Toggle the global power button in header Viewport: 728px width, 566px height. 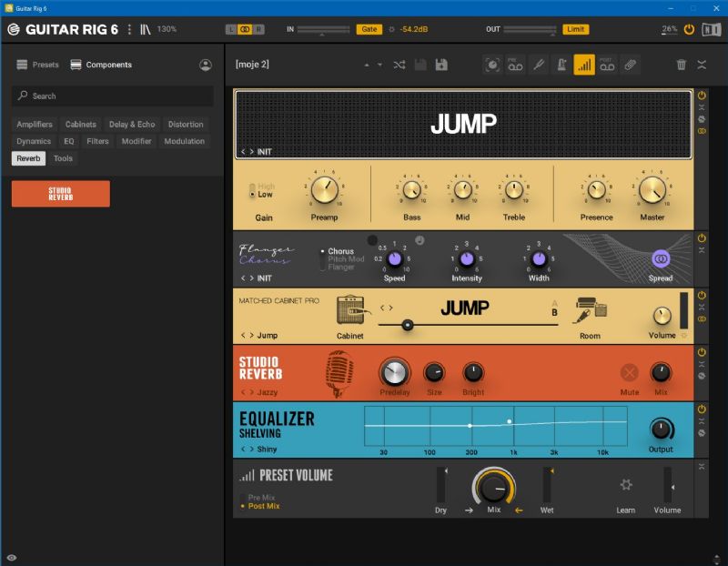(x=689, y=29)
